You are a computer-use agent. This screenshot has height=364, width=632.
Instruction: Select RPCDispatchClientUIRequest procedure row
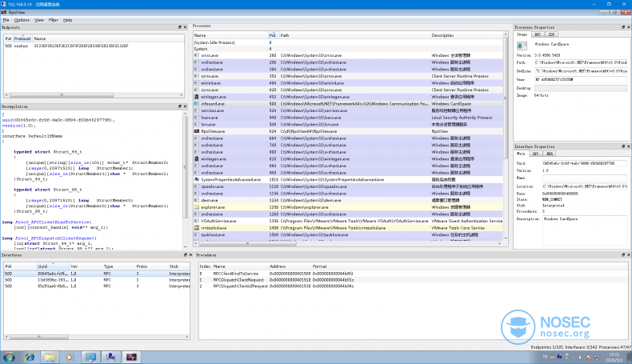point(413,286)
